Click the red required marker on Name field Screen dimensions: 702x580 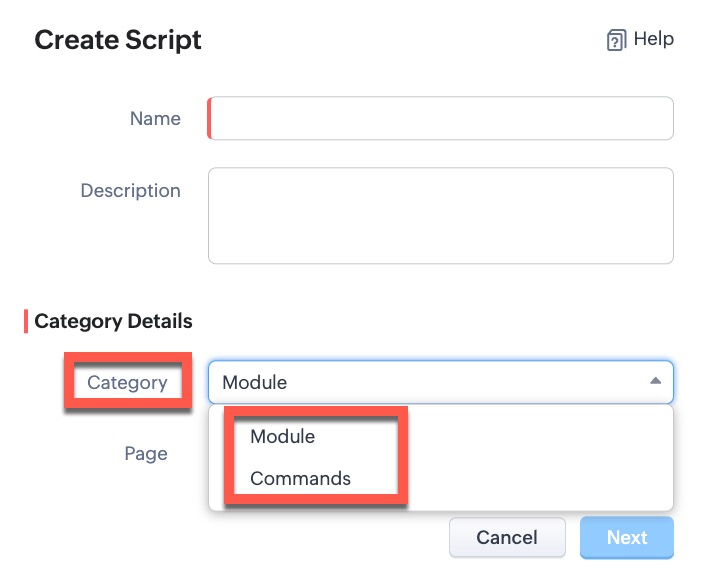click(210, 118)
